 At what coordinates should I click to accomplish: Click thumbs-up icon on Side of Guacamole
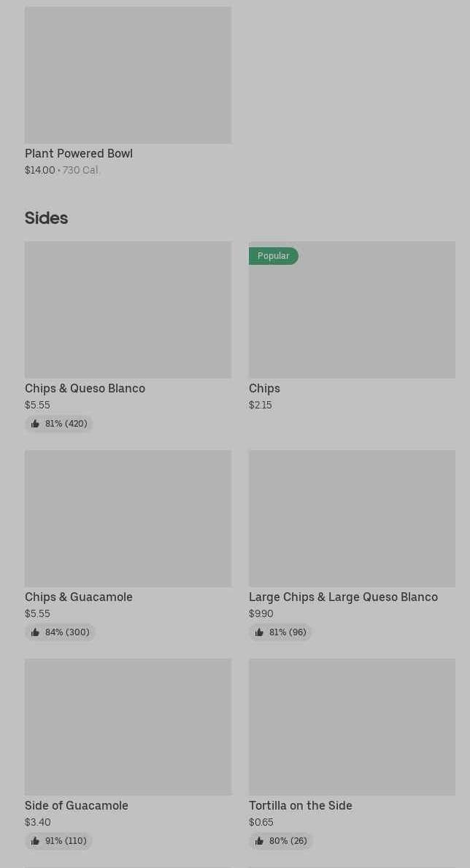pyautogui.click(x=35, y=841)
